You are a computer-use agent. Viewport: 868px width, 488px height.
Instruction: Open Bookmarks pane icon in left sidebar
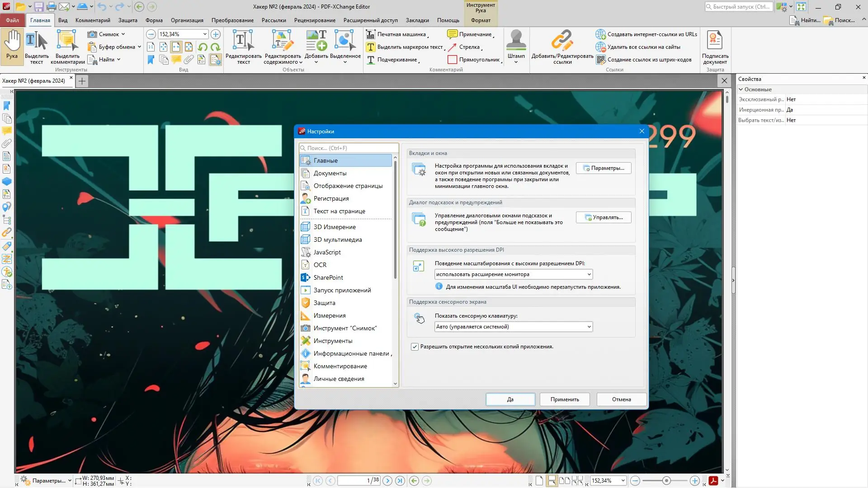pos(7,106)
